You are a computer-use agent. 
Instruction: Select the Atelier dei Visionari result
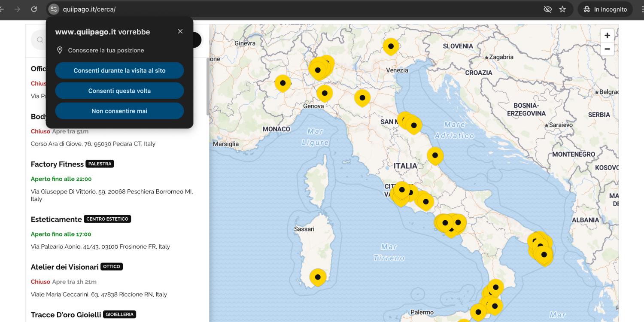(x=65, y=267)
